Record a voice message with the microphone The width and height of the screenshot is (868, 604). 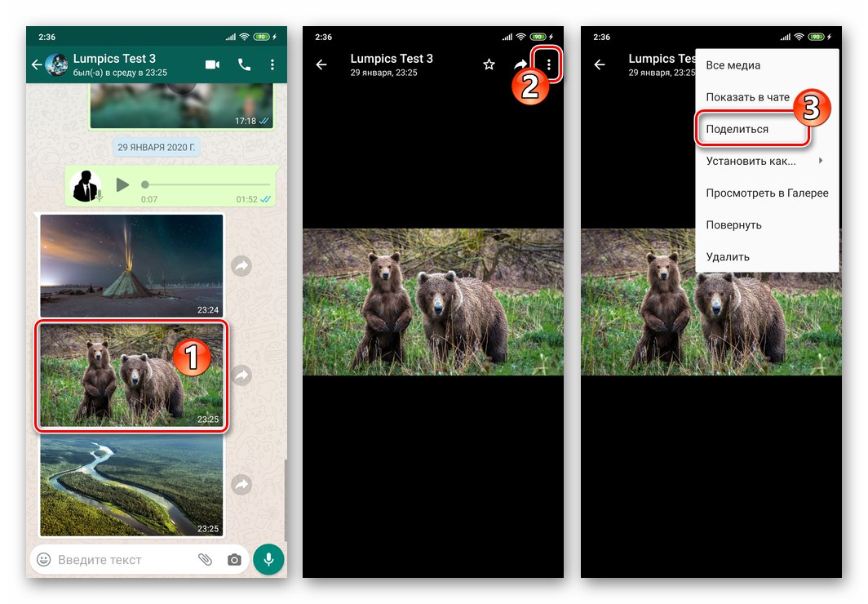pos(268,559)
